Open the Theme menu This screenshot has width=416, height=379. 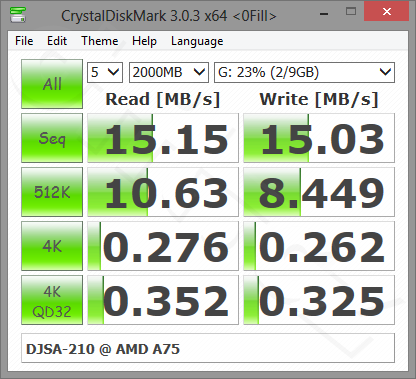click(x=100, y=41)
